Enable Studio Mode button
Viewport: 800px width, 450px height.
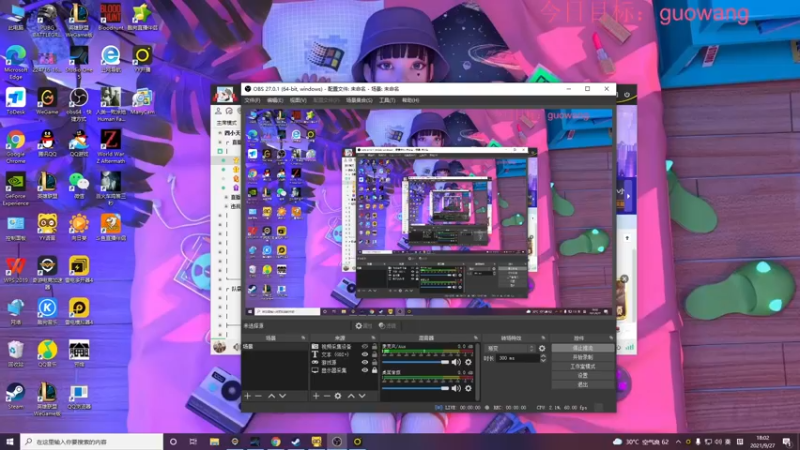point(583,366)
